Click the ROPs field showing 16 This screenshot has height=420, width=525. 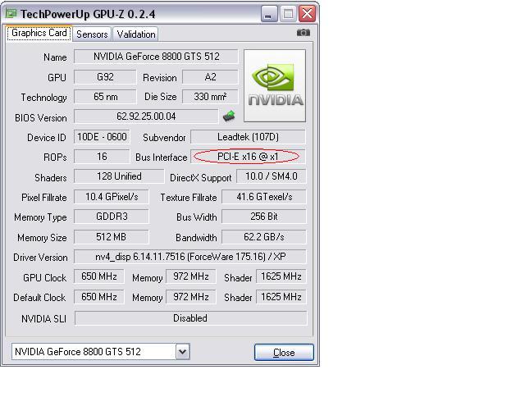(x=102, y=157)
